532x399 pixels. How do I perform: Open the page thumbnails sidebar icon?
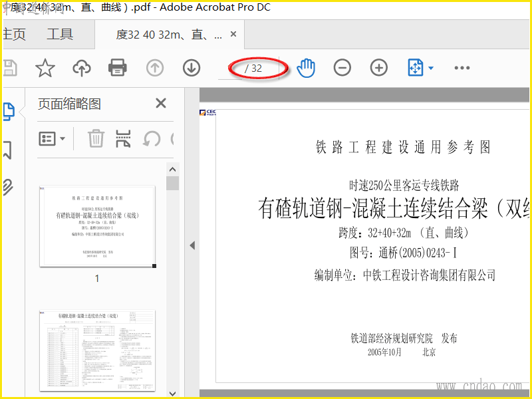(x=9, y=111)
